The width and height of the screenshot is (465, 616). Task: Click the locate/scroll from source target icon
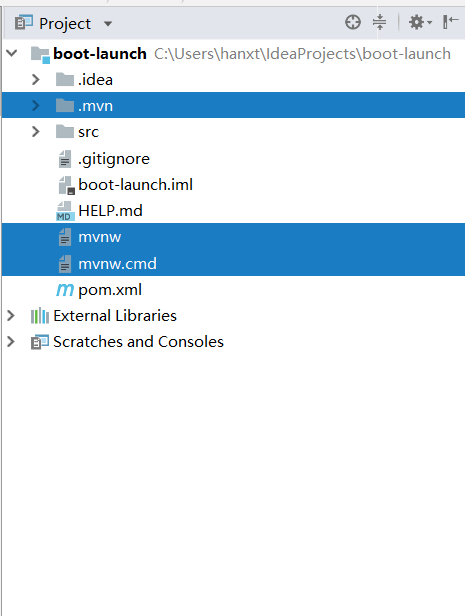[x=353, y=22]
